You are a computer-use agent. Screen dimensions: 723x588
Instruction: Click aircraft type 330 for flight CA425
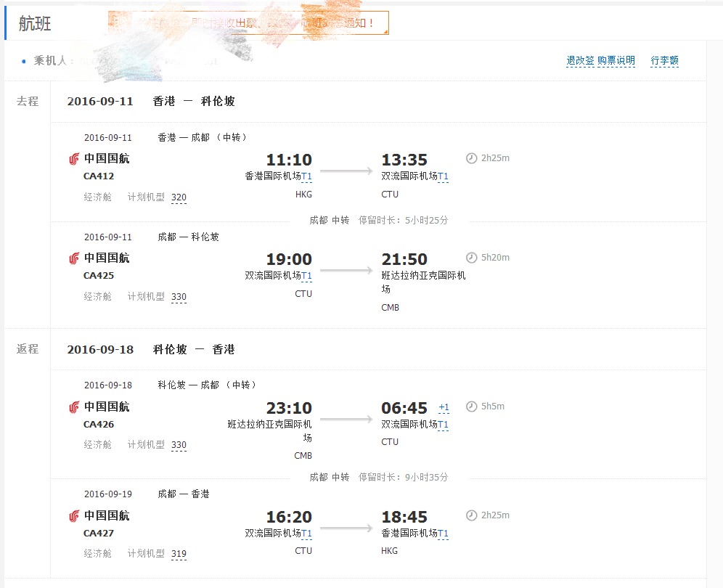pos(179,296)
